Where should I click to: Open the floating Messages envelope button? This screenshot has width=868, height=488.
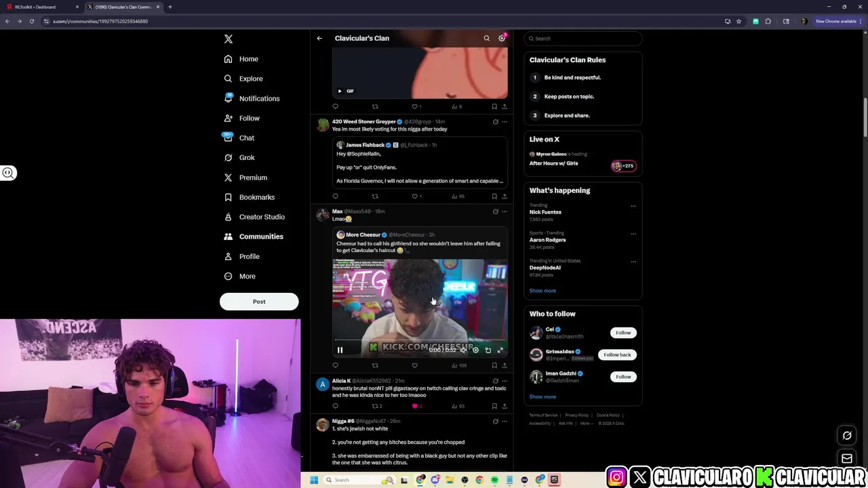click(847, 459)
